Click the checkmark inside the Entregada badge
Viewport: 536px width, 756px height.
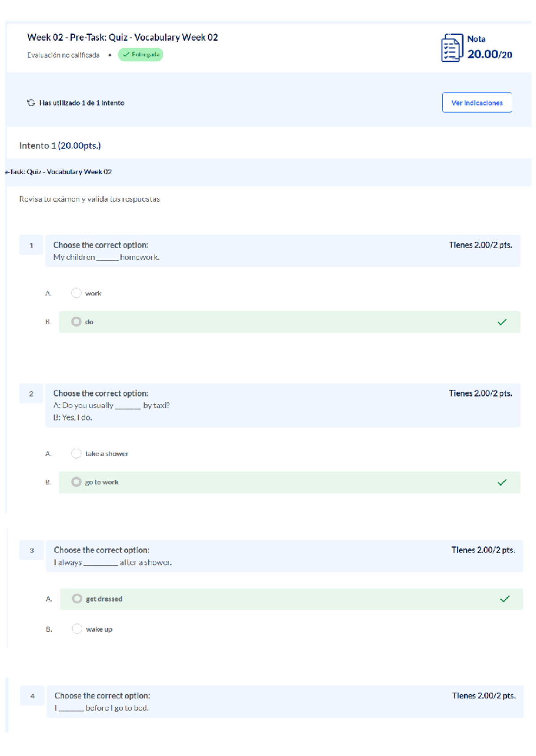[x=126, y=54]
